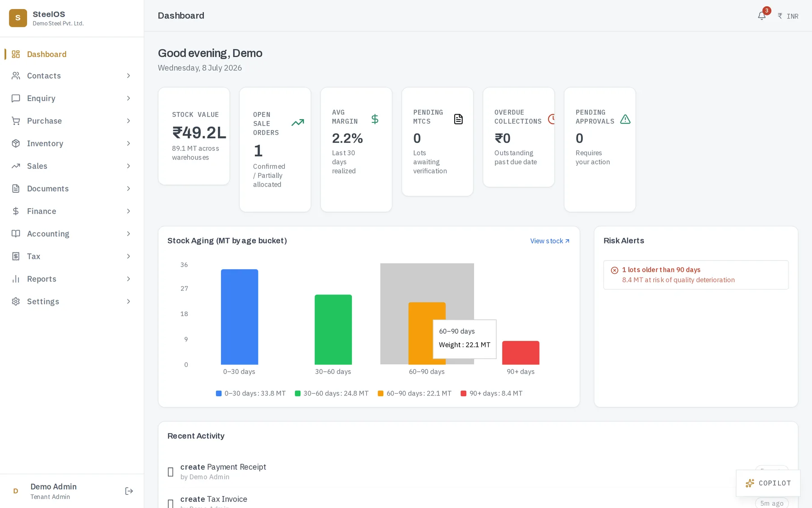812x508 pixels.
Task: Open the create Payment Receipt activity
Action: click(478, 471)
